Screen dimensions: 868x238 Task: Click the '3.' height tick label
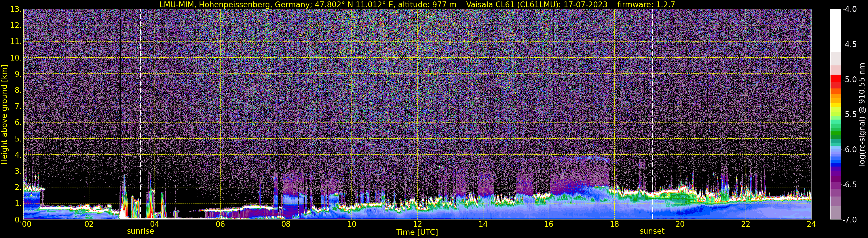tap(18, 171)
